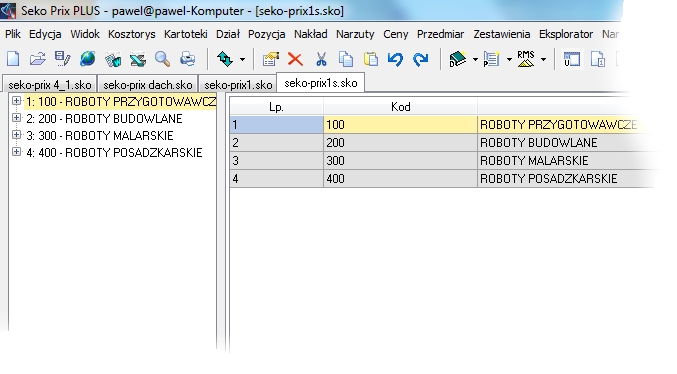Open the Narzuty menu

355,34
